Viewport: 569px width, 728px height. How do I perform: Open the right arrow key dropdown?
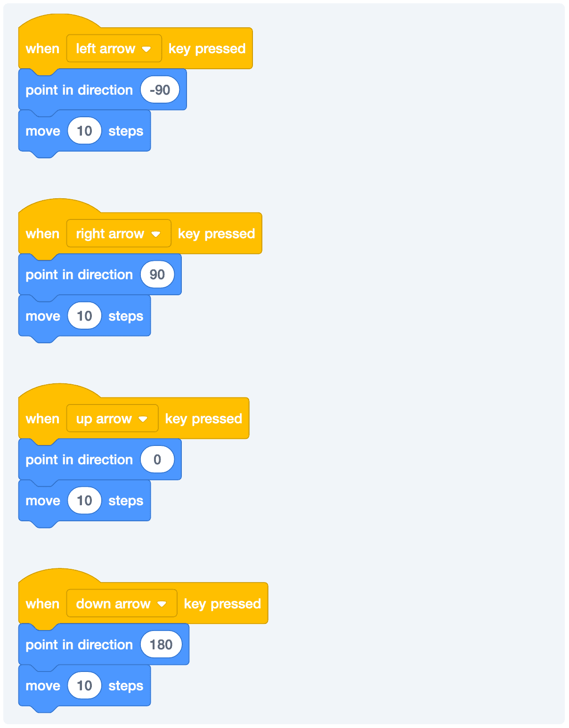(x=119, y=234)
